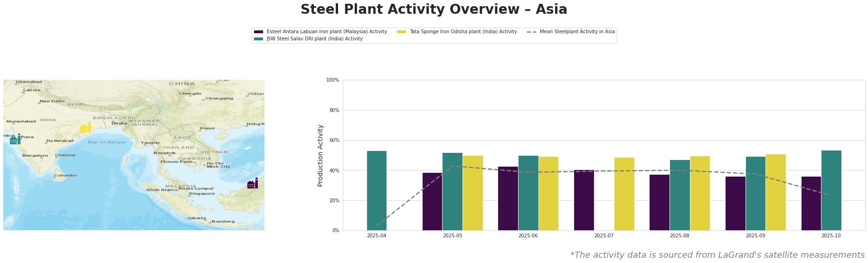This screenshot has width=868, height=263.
Task: Click the Production Activity axis title
Action: (x=321, y=155)
